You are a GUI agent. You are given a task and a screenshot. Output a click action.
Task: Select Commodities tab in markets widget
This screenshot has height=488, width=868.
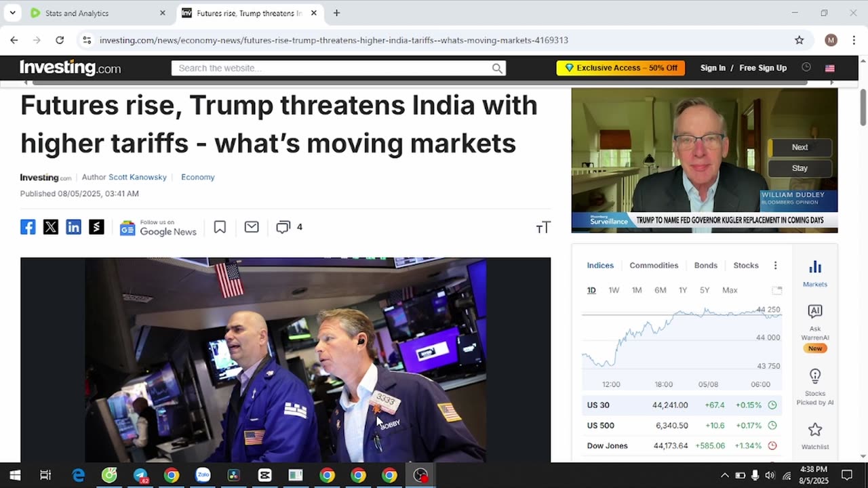coord(654,265)
